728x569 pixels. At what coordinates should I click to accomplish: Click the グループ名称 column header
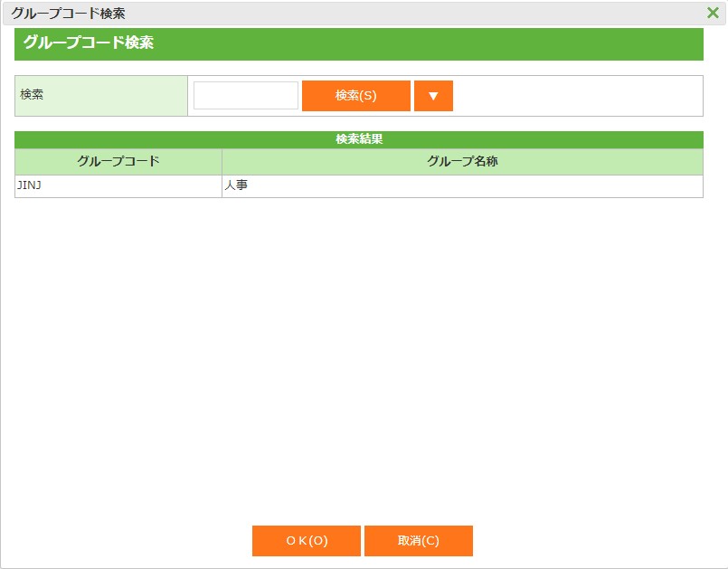point(462,162)
